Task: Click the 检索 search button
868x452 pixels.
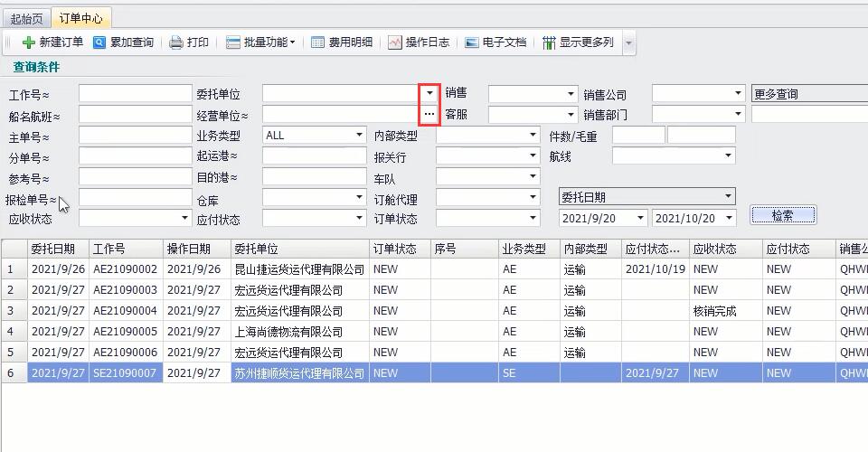Action: coord(782,215)
